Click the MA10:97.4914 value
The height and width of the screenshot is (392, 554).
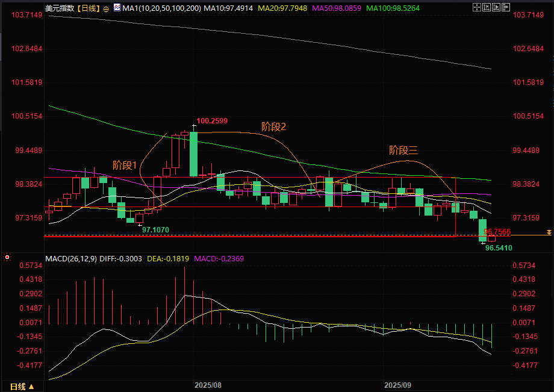pyautogui.click(x=228, y=8)
